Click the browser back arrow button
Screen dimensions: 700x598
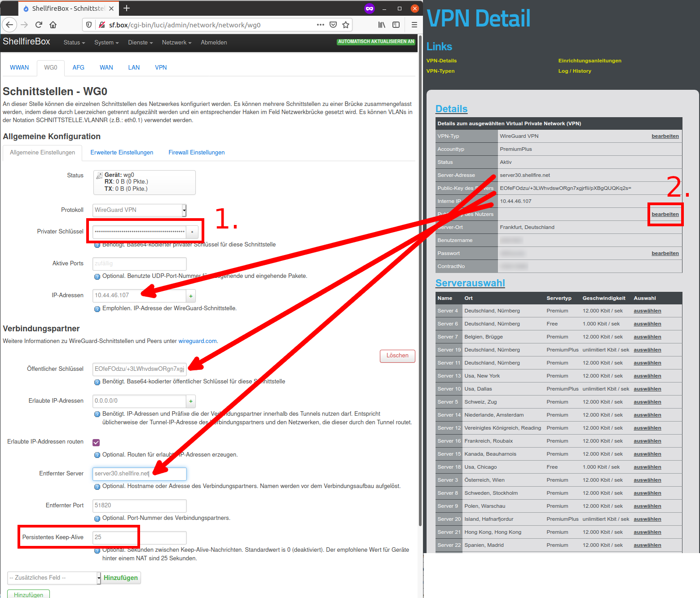9,25
